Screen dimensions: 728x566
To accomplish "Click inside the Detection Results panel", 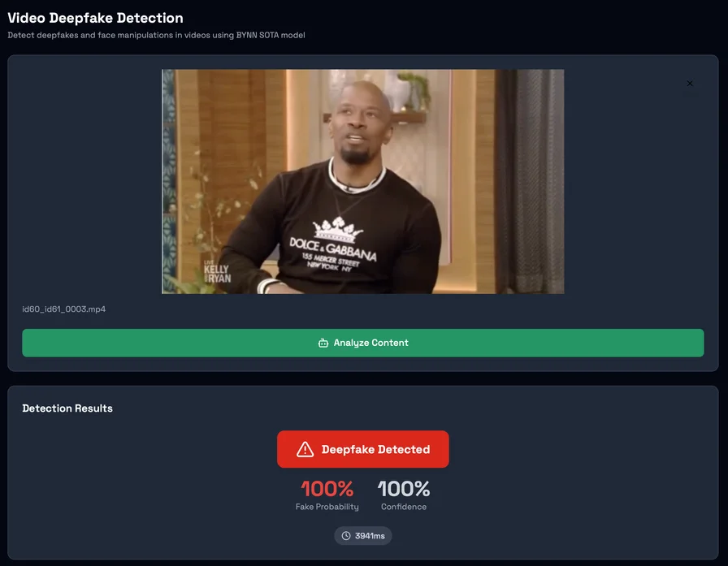I will (122, 487).
